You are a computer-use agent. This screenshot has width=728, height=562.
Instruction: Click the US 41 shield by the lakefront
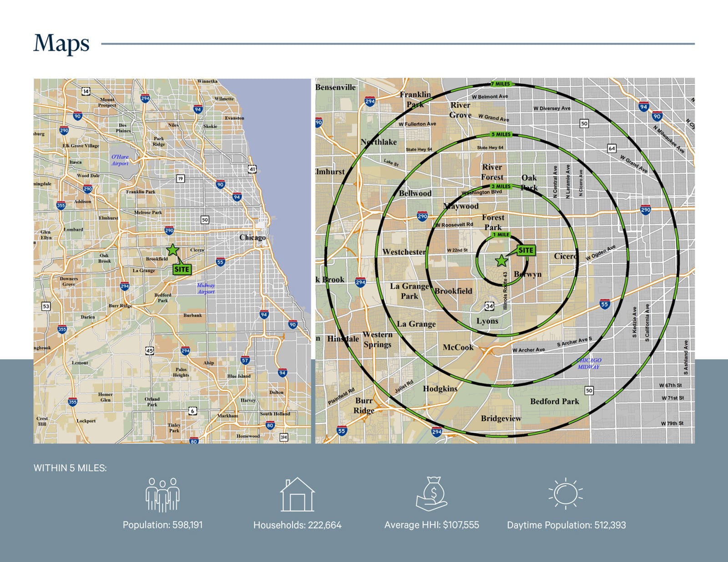click(x=252, y=169)
